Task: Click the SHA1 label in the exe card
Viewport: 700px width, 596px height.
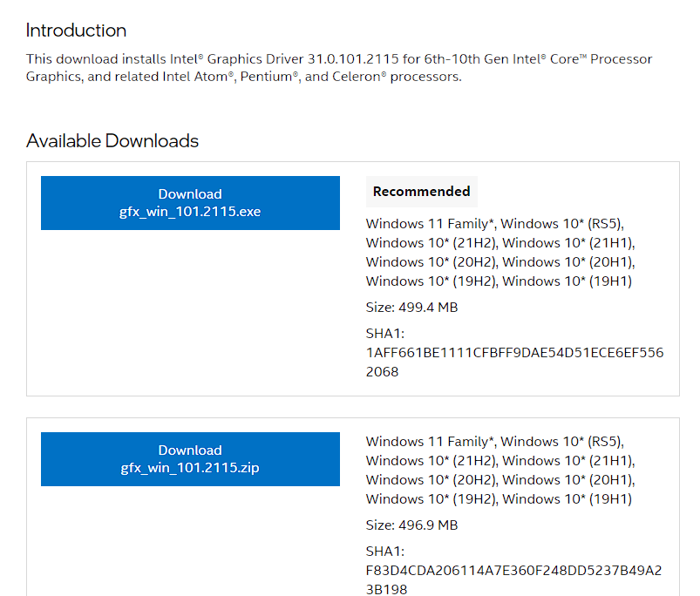Action: point(385,334)
